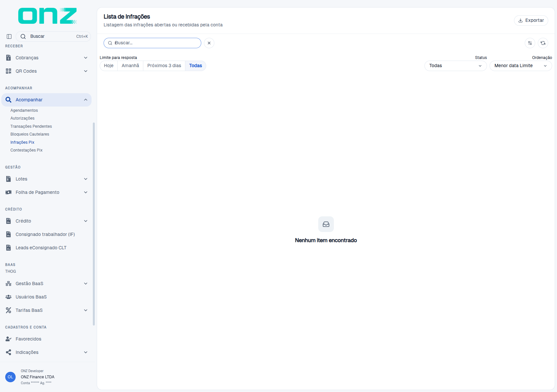Expand the Cobranças chevron
The height and width of the screenshot is (392, 557).
point(86,58)
